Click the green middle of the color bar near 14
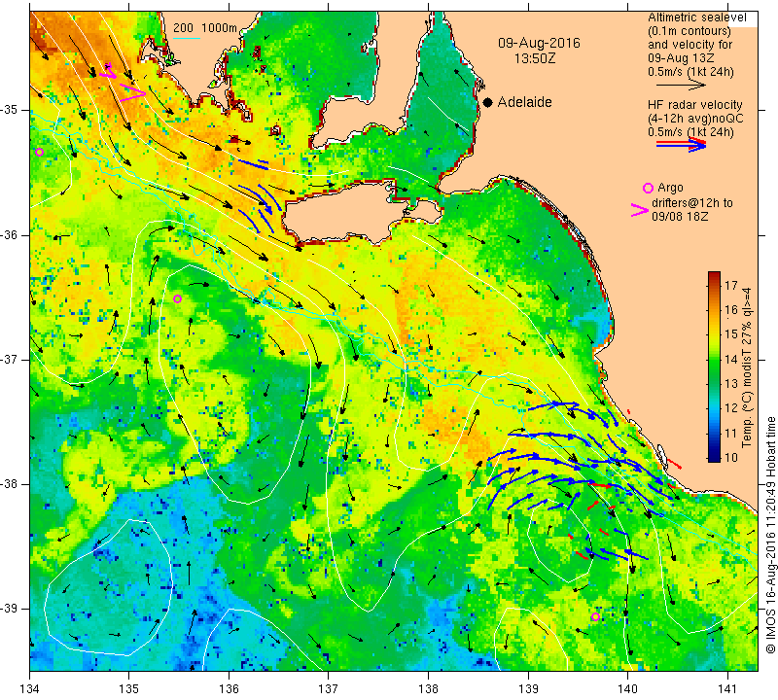778x700 pixels. tap(714, 359)
